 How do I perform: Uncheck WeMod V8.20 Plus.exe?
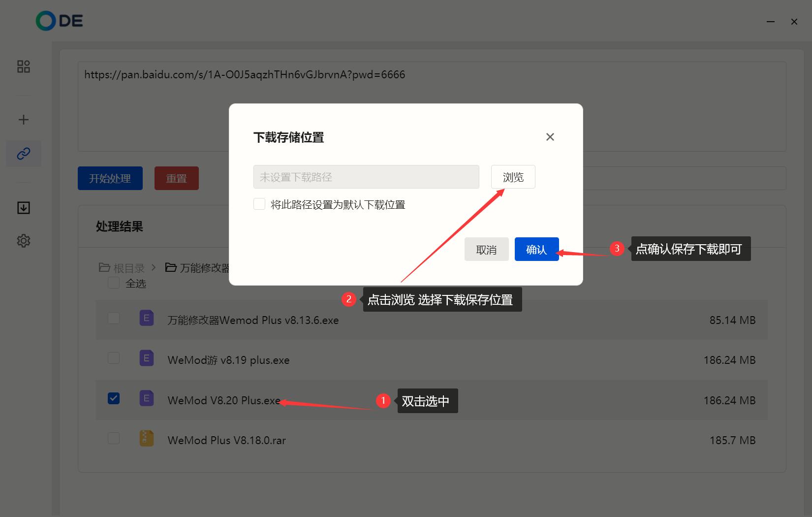(114, 398)
